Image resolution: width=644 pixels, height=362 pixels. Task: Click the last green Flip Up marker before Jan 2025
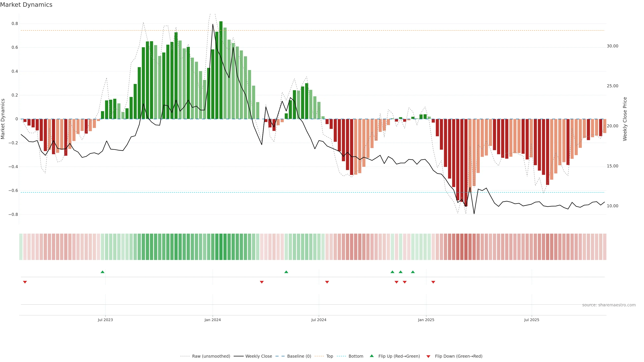click(413, 272)
